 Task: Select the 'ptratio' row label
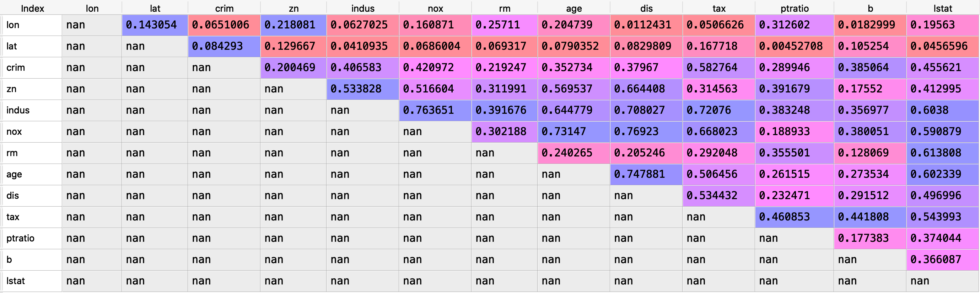32,238
